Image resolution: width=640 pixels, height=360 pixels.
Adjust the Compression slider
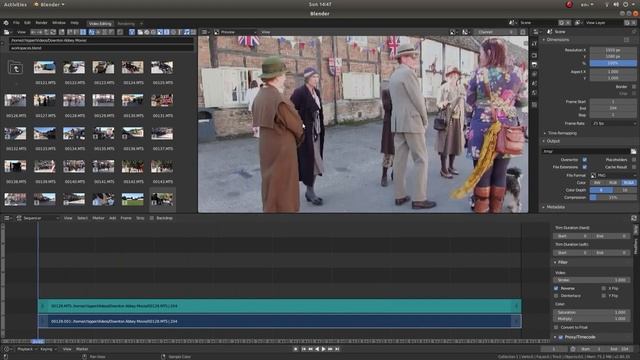tap(613, 198)
